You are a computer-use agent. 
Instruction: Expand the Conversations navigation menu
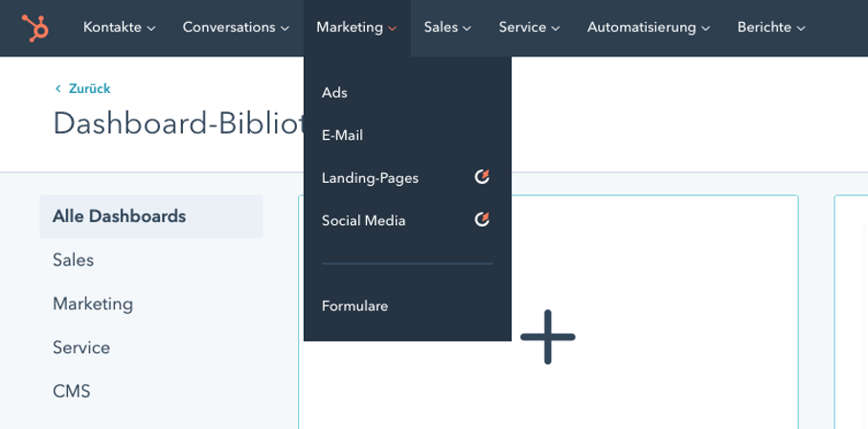pos(236,27)
